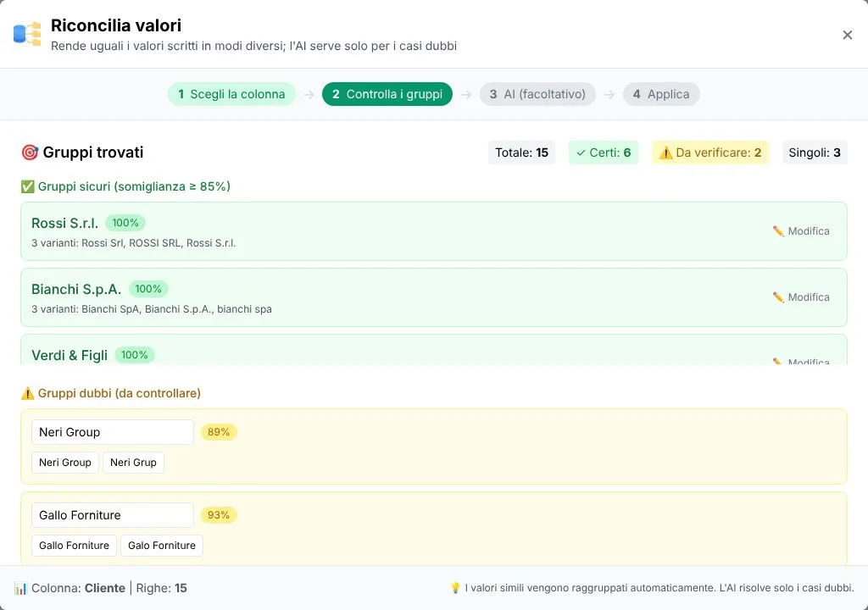The height and width of the screenshot is (610, 868).
Task: Click the 100% badge next to Rossi S.r.l.
Action: 125,223
